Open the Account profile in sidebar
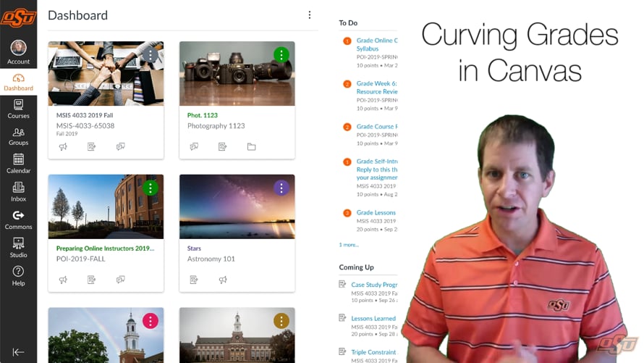Viewport: 644px width, 363px height. point(19,53)
